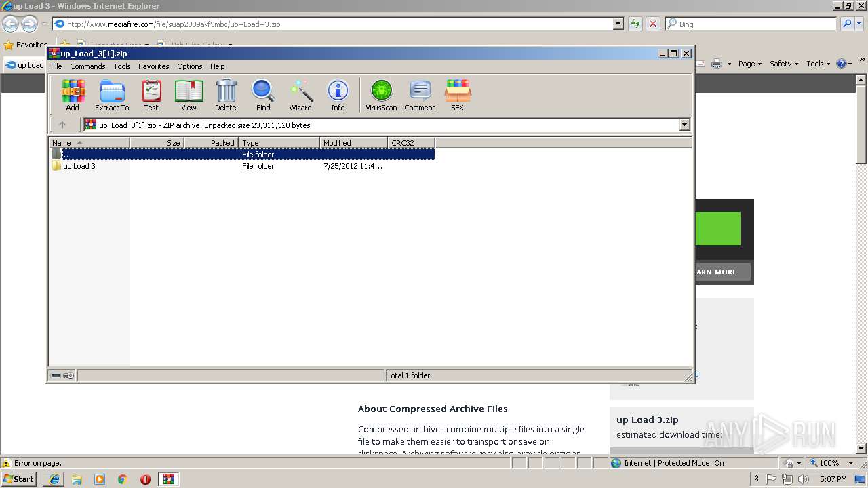
Task: Click the taskbar clock 5:07 PM
Action: click(x=833, y=479)
